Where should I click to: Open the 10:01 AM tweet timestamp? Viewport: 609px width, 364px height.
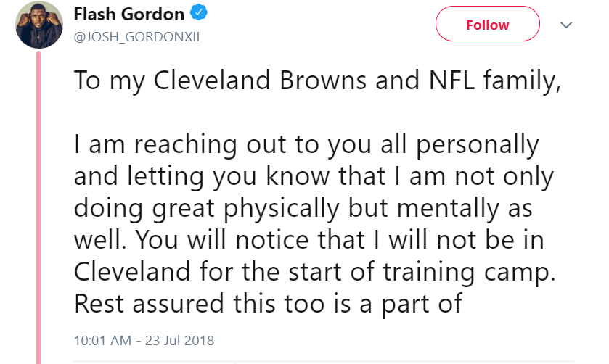(x=144, y=340)
